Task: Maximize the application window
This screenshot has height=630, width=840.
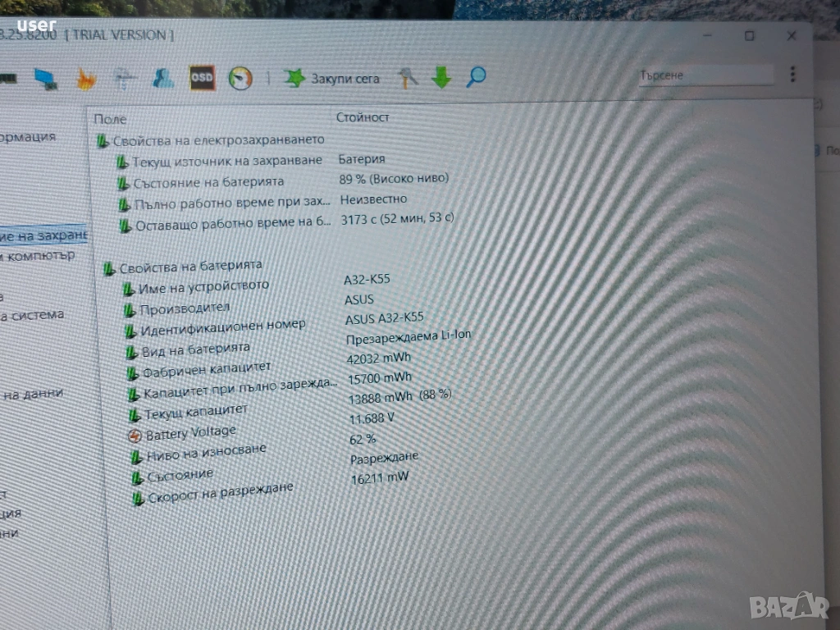Action: pyautogui.click(x=750, y=35)
